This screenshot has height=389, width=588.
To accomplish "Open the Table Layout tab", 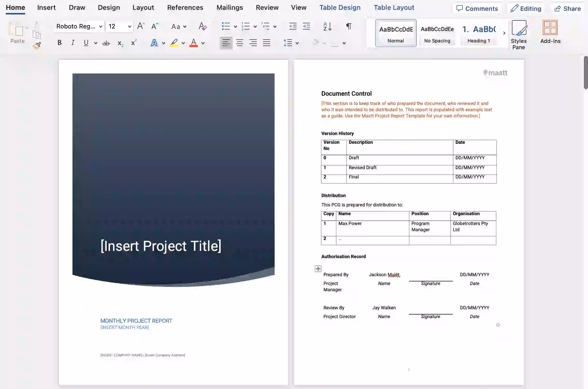I will point(394,8).
